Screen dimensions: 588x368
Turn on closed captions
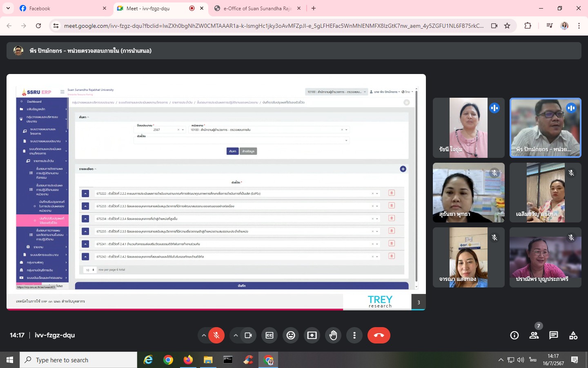pyautogui.click(x=269, y=335)
